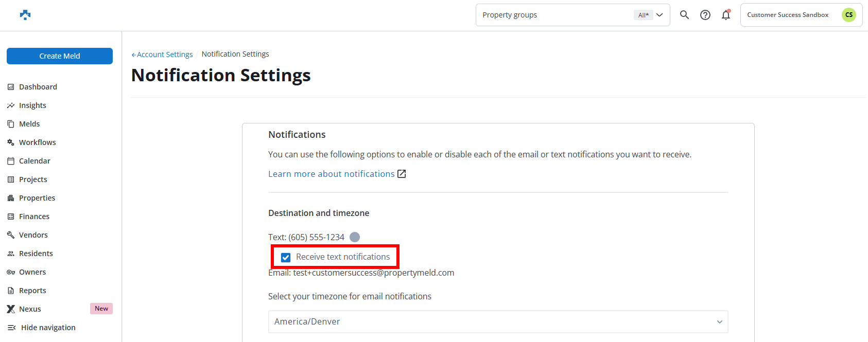The width and height of the screenshot is (868, 342).
Task: Open the America/Denver timezone dropdown
Action: click(498, 321)
